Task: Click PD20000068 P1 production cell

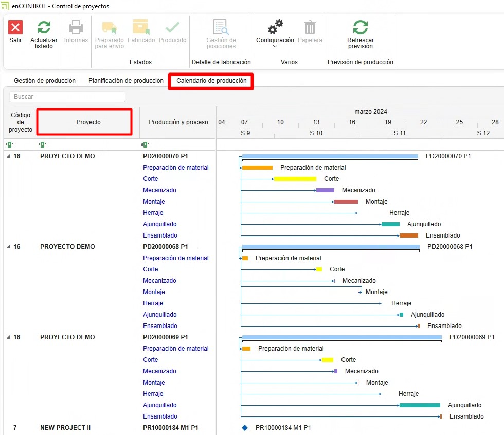Action: (165, 247)
